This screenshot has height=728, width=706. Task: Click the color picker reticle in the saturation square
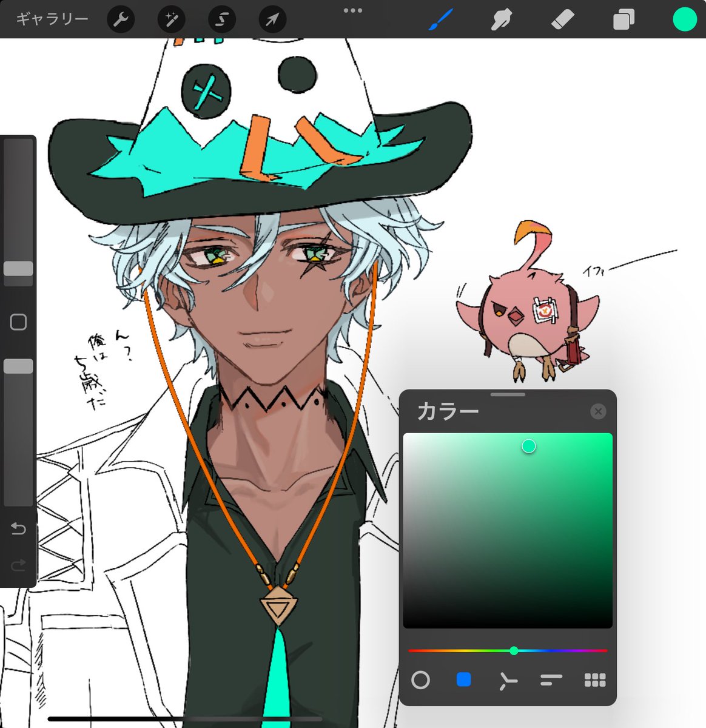[x=529, y=447]
